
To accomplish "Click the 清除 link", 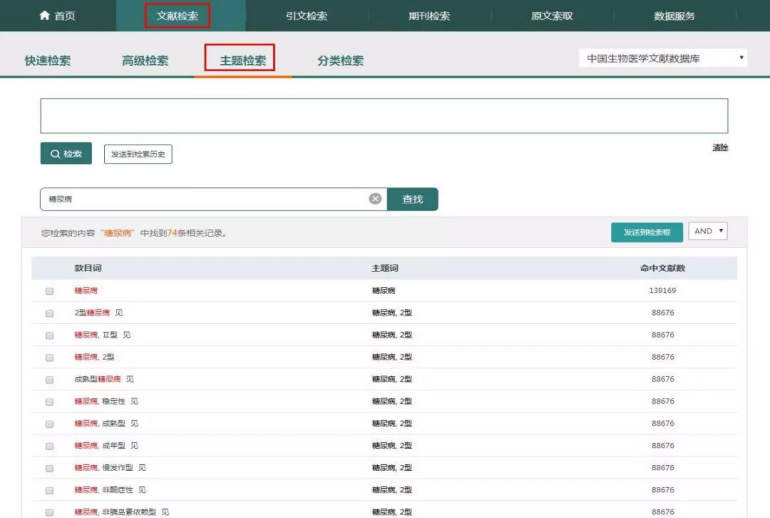I will [720, 148].
